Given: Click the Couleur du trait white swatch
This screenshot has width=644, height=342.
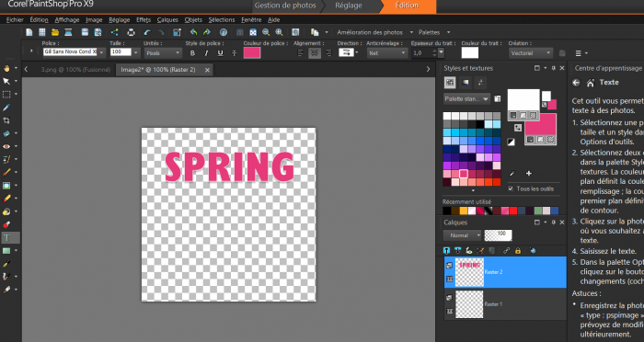Looking at the screenshot, I should [x=470, y=52].
